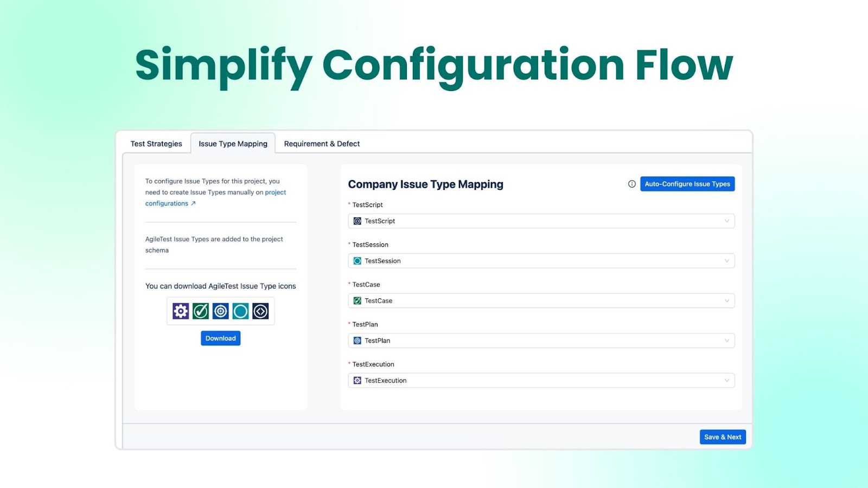This screenshot has width=868, height=488.
Task: Click the Company Issue Type Mapping heading
Action: [x=426, y=184]
